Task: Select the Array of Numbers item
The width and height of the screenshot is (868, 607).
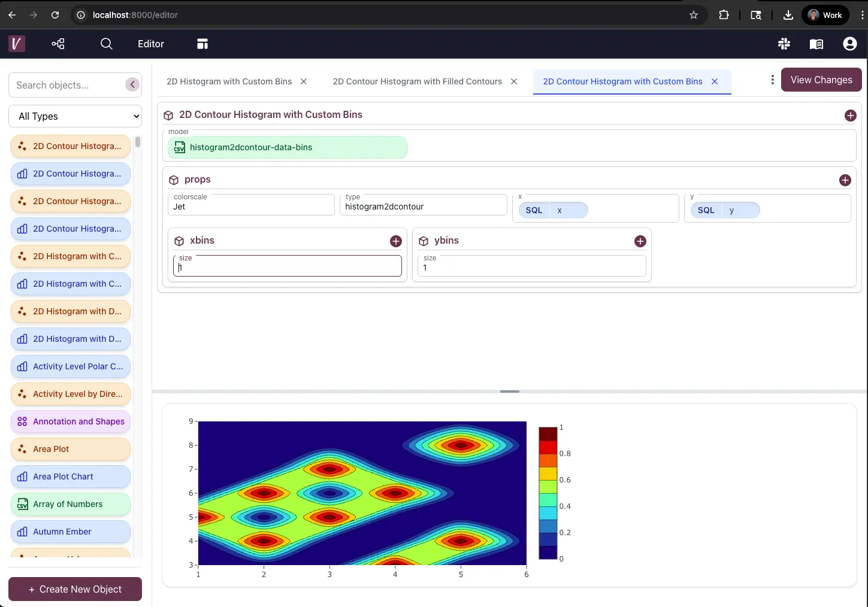Action: (71, 504)
